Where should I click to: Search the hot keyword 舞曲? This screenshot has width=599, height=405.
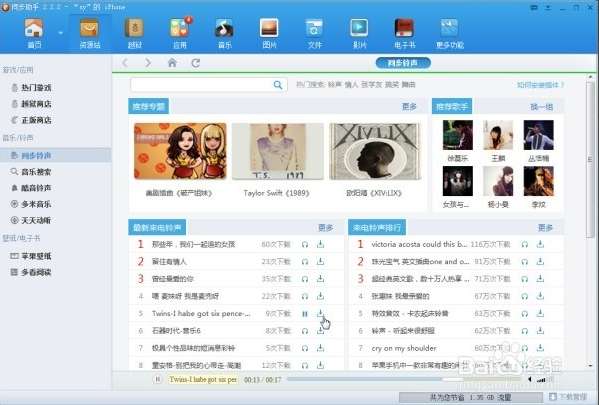(x=408, y=84)
